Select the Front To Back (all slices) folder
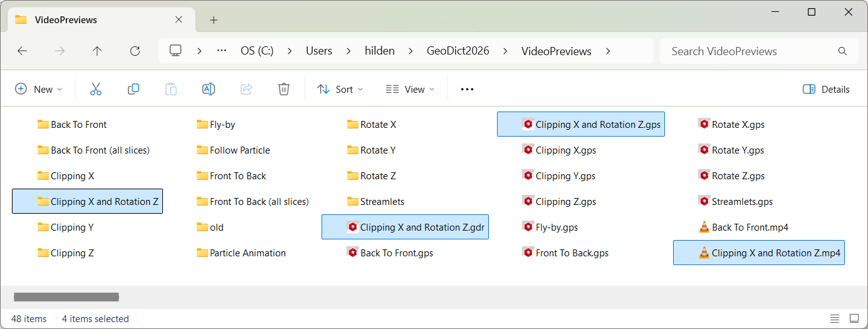 [x=253, y=201]
